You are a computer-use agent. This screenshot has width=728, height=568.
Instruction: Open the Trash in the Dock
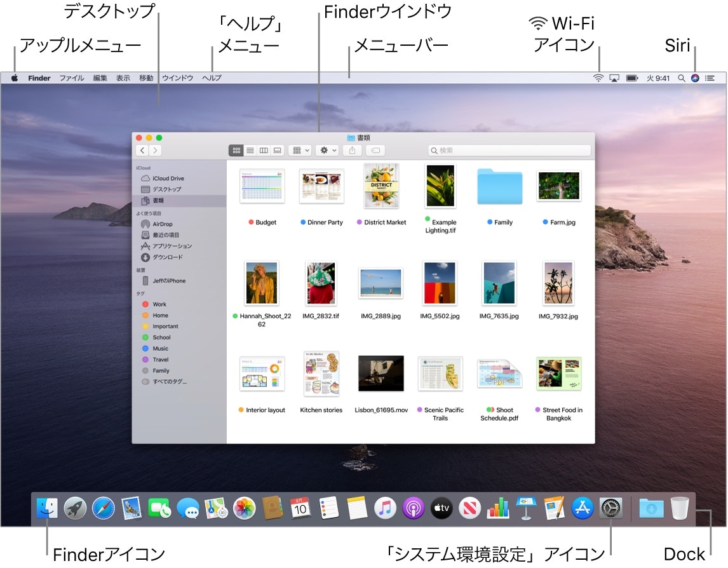[679, 508]
